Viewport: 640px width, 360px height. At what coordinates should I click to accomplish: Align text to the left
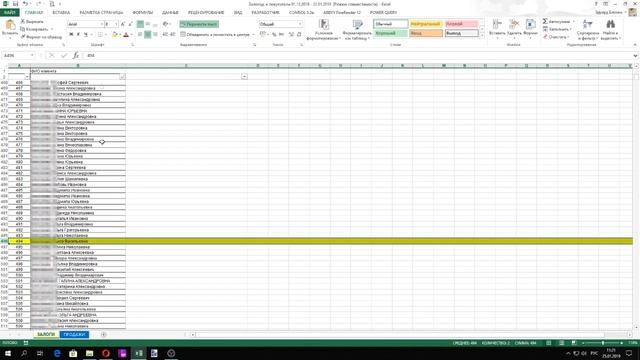[140, 35]
